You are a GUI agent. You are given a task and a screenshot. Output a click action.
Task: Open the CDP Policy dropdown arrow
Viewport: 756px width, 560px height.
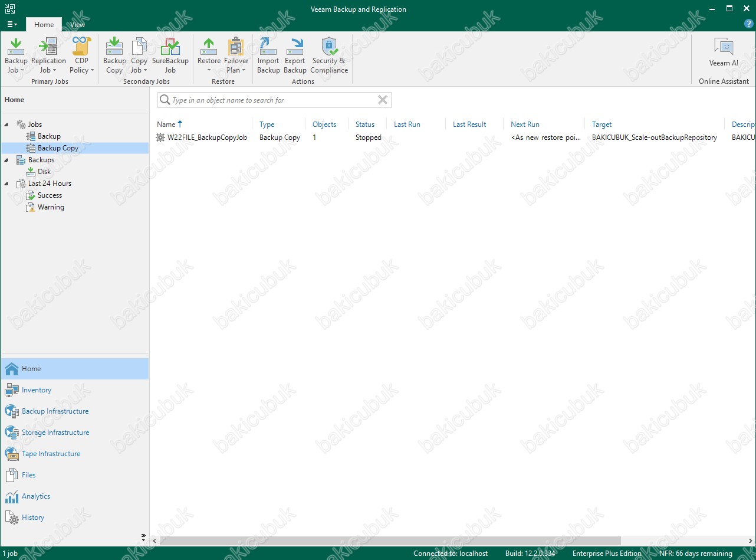click(93, 70)
